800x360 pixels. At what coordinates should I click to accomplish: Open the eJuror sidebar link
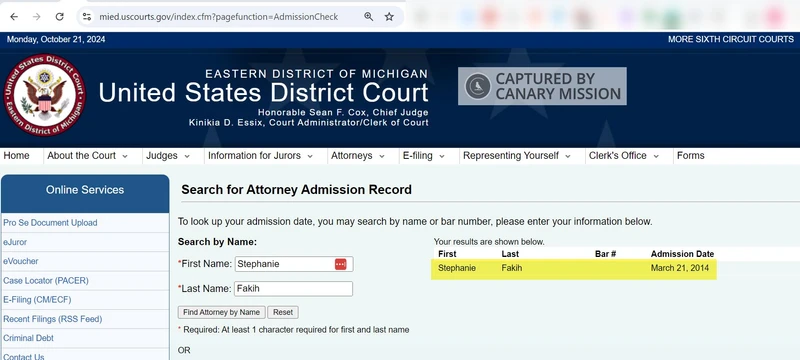[15, 242]
